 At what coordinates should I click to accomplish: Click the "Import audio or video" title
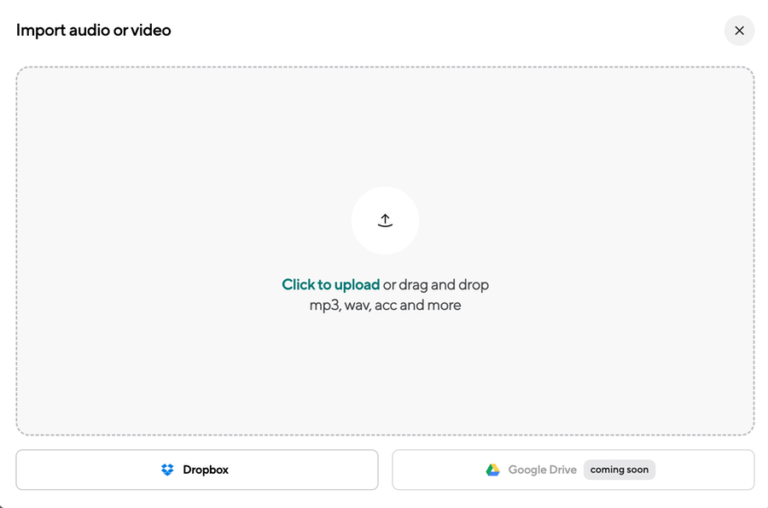pyautogui.click(x=93, y=31)
